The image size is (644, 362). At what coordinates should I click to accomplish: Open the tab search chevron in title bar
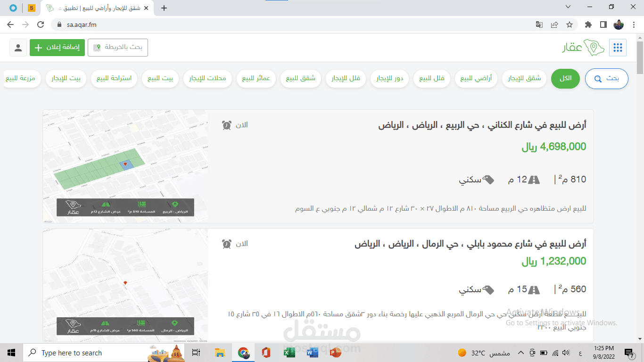[x=568, y=7]
